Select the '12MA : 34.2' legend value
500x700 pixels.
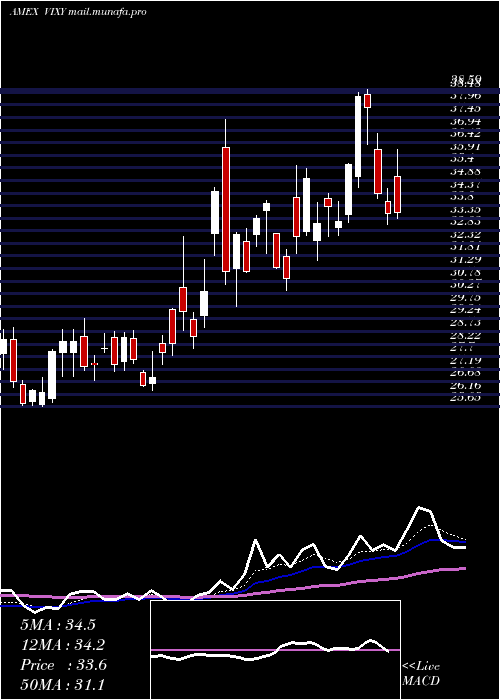[x=63, y=645]
